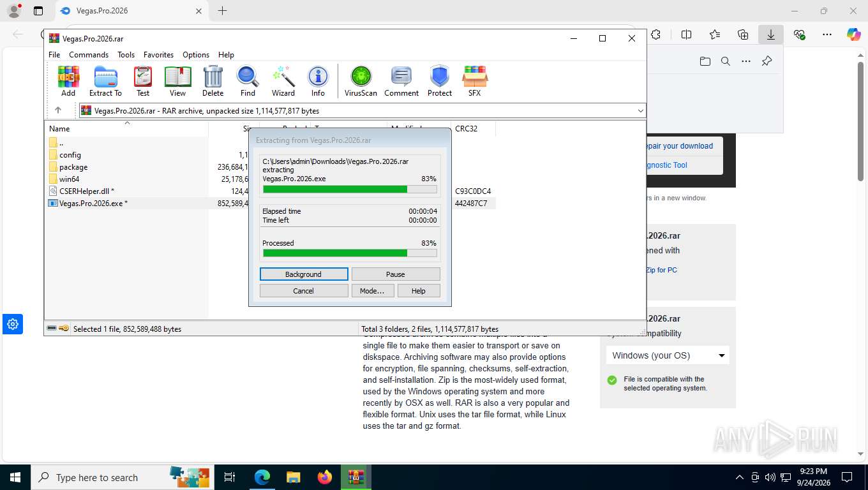Image resolution: width=868 pixels, height=490 pixels.
Task: Open the Find magnifier tool
Action: 248,81
